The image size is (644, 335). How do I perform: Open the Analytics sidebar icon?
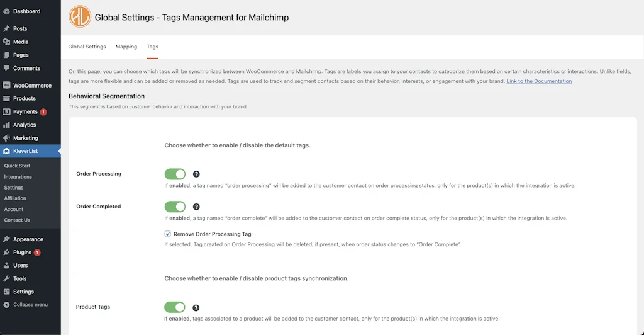6,125
